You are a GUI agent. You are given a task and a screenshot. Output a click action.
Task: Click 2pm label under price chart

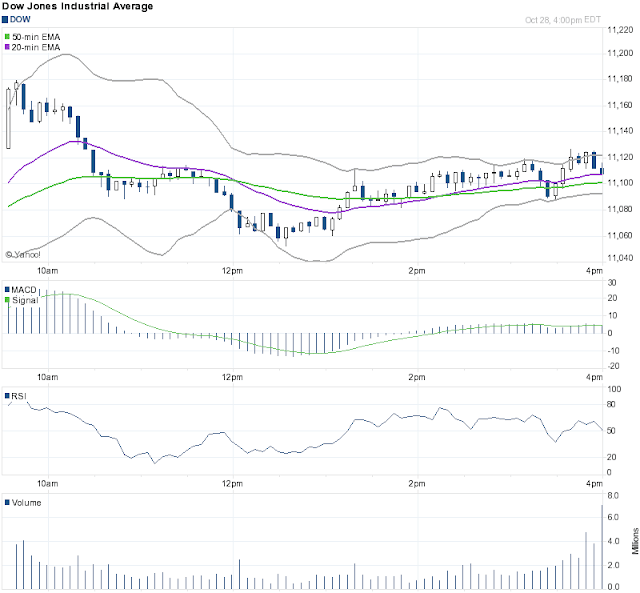tap(417, 271)
